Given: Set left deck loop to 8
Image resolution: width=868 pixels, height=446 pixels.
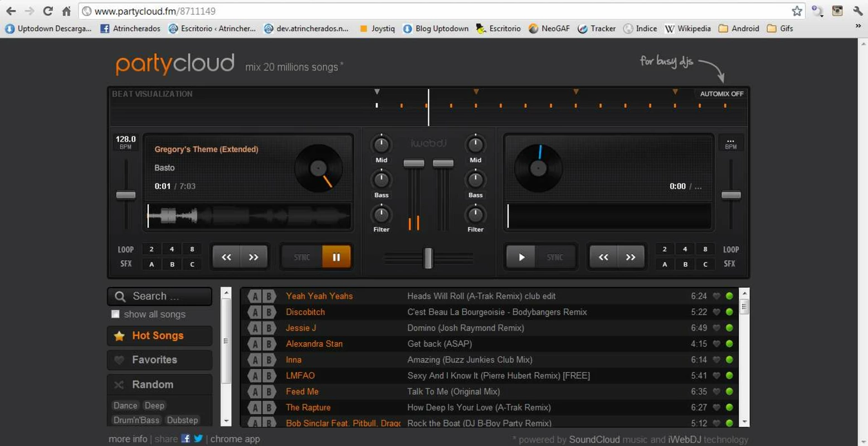Looking at the screenshot, I should 192,249.
